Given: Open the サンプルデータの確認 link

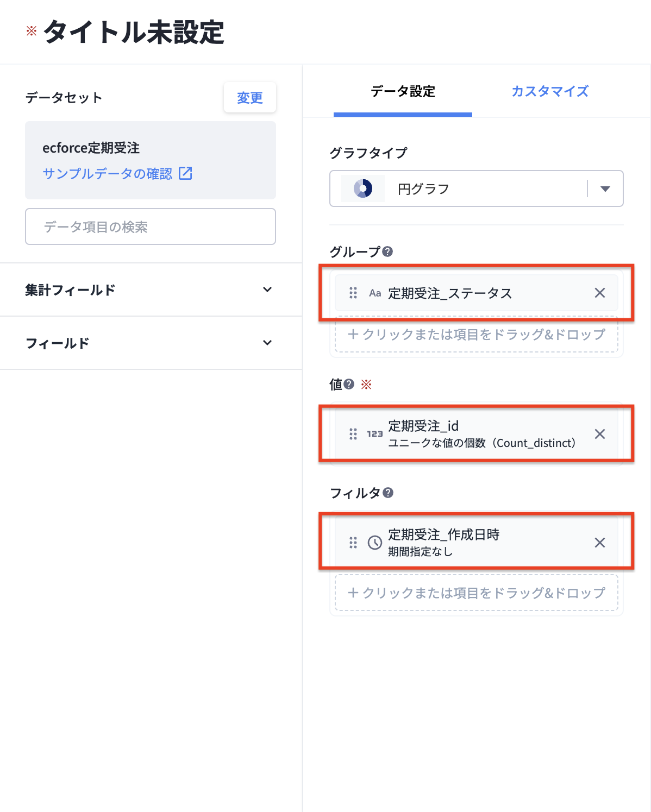Looking at the screenshot, I should (107, 173).
